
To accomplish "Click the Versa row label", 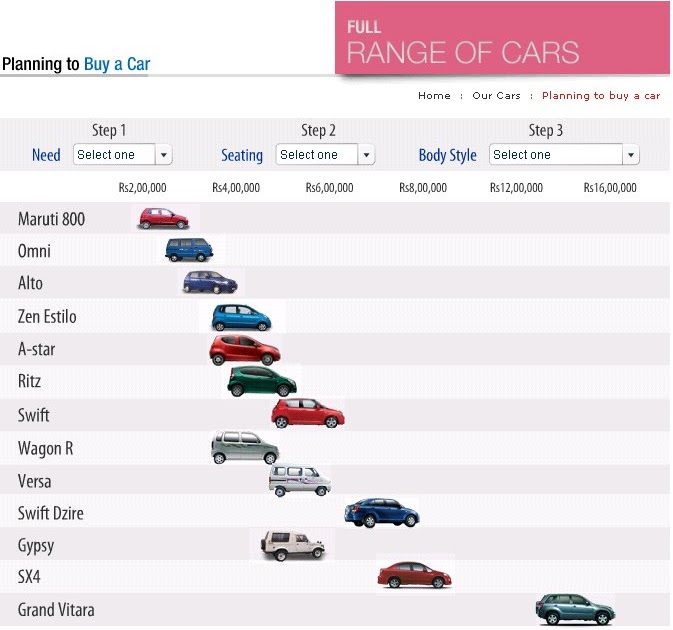I will (x=34, y=481).
